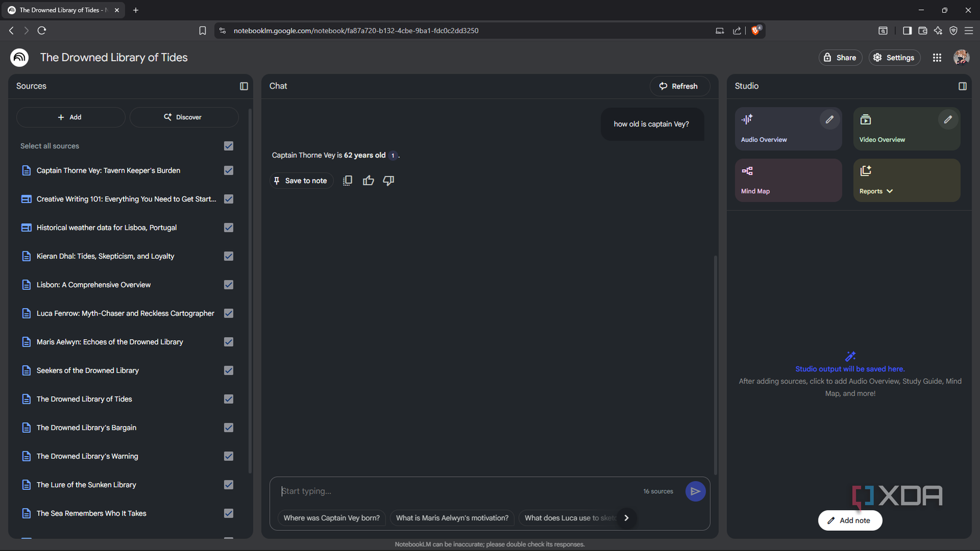The height and width of the screenshot is (551, 980).
Task: Show more suggested questions arrow
Action: coord(626,518)
